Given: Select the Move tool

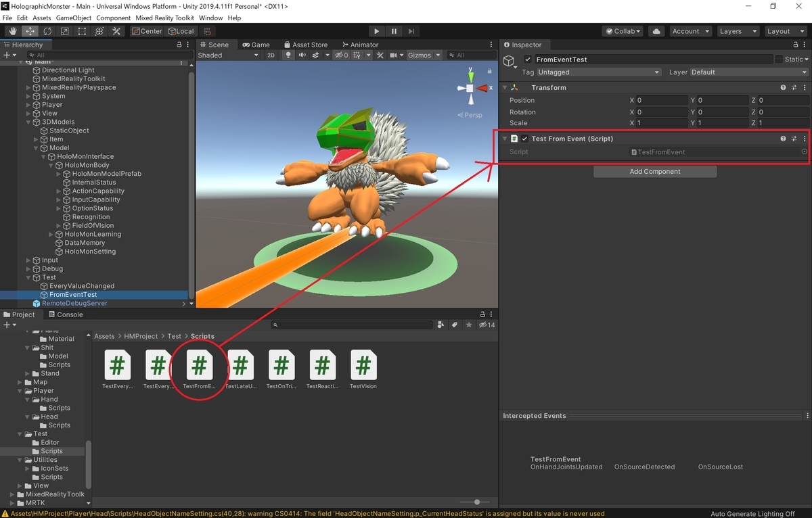Looking at the screenshot, I should 30,31.
